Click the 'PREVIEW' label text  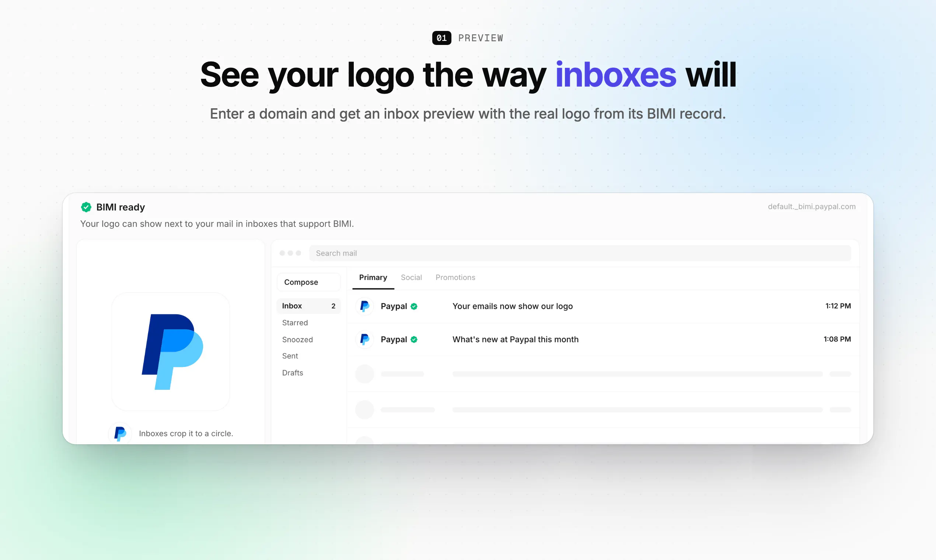[x=481, y=38]
